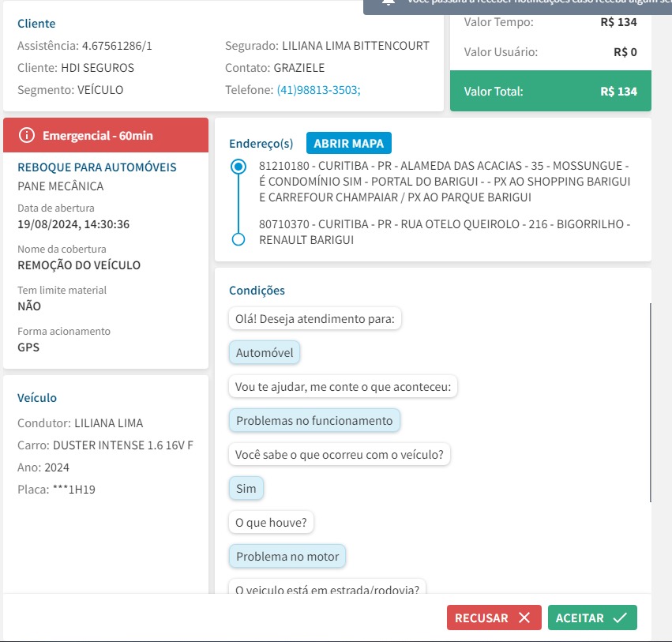The image size is (672, 642).
Task: Click the Valor Total green bar
Action: (550, 92)
